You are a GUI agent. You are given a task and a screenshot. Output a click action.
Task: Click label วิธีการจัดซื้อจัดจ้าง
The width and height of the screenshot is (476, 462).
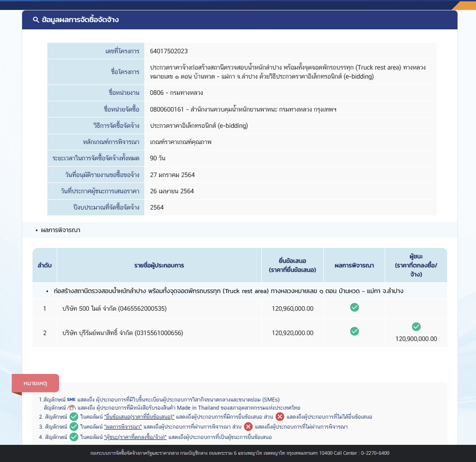(x=116, y=126)
